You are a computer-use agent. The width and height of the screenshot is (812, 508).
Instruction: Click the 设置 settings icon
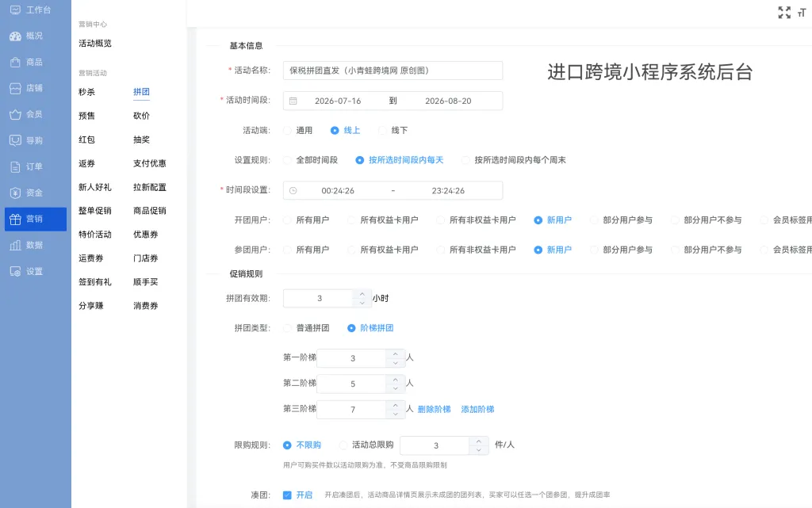pyautogui.click(x=16, y=272)
